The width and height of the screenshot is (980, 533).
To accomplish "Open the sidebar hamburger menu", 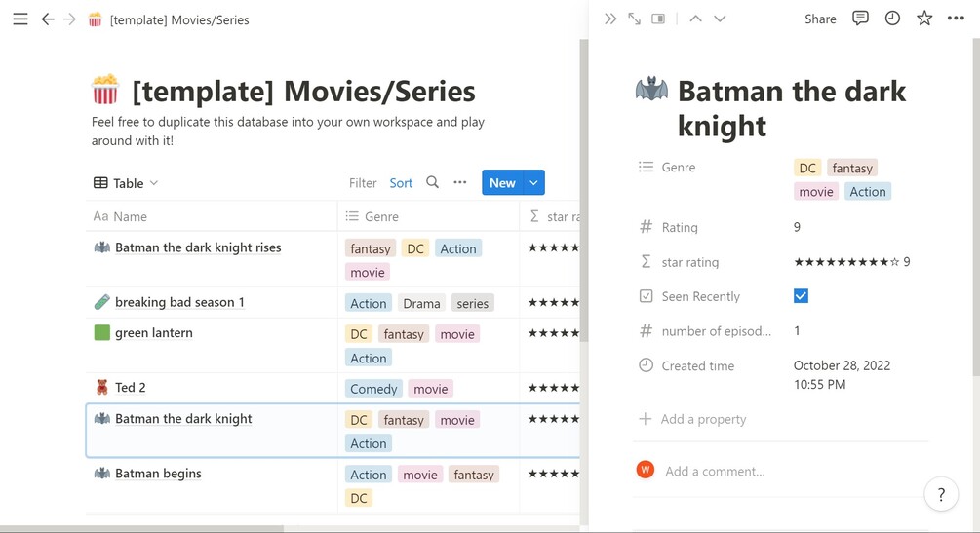I will (20, 19).
